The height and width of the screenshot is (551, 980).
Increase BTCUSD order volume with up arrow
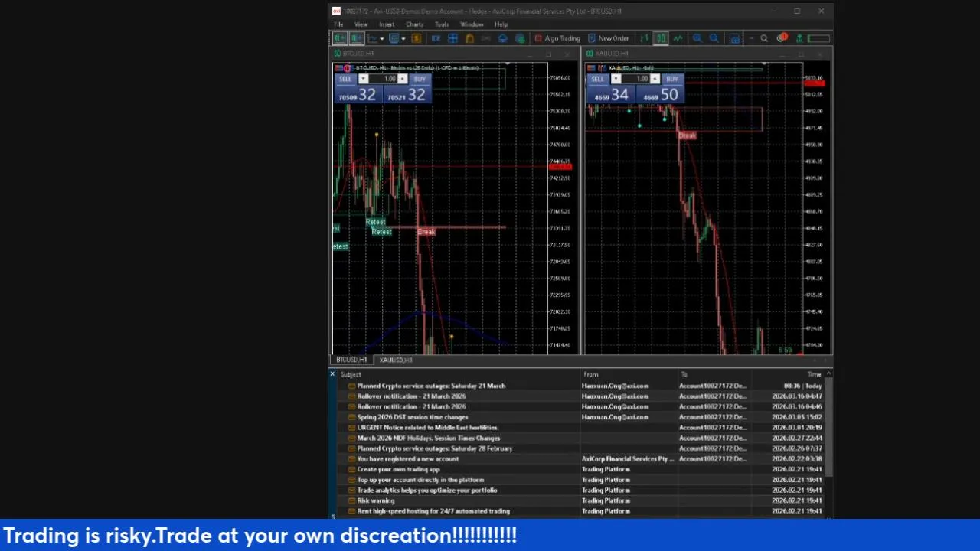[x=403, y=79]
